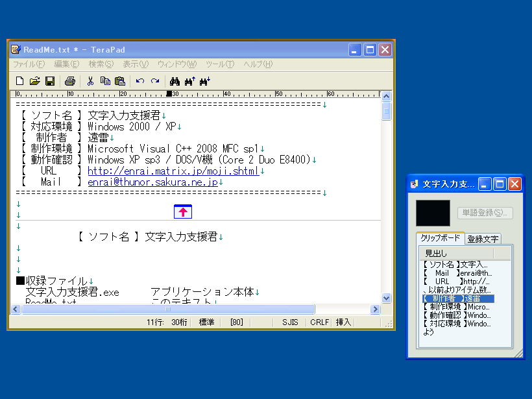Click the pink up-arrow icon in the text
Screen dimensions: 532x399
(183, 212)
